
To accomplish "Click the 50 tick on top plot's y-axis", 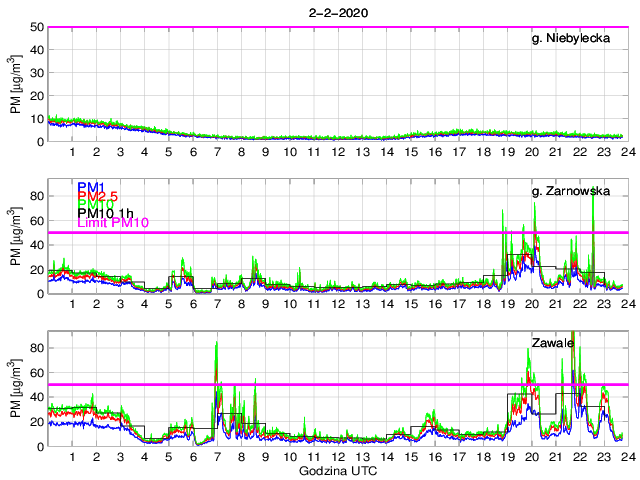I will point(37,27).
